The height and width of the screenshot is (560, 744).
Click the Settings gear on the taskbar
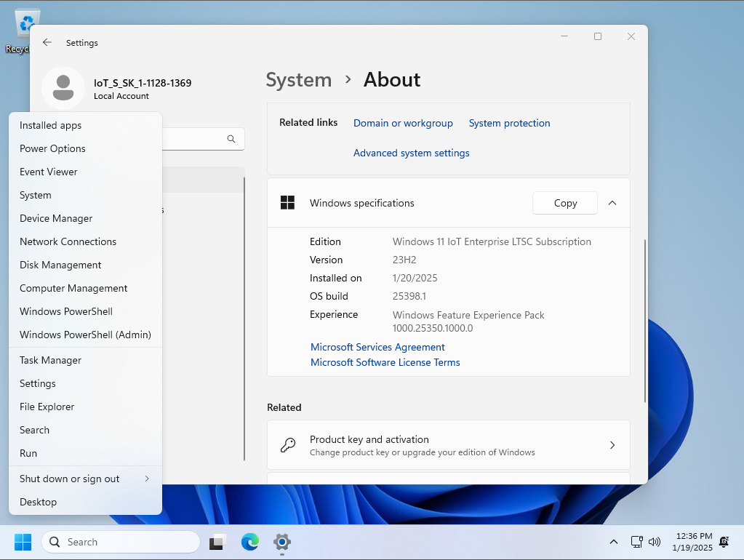pos(282,542)
